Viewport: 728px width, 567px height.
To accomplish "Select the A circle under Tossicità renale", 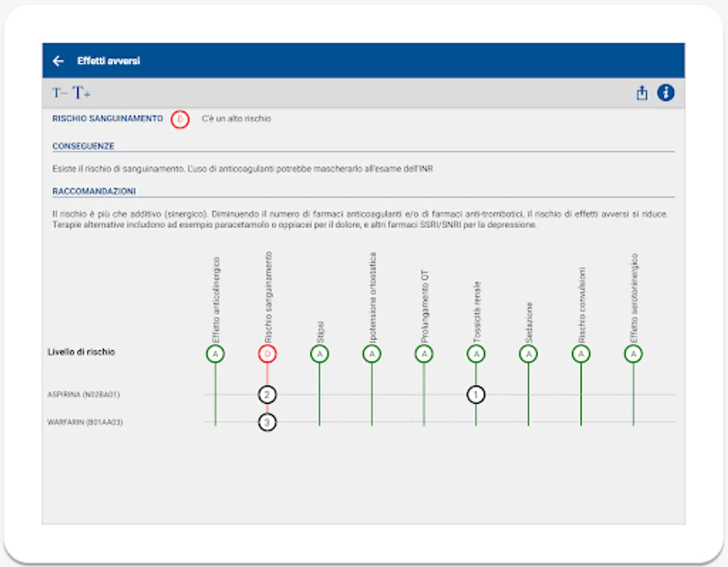I will [476, 354].
